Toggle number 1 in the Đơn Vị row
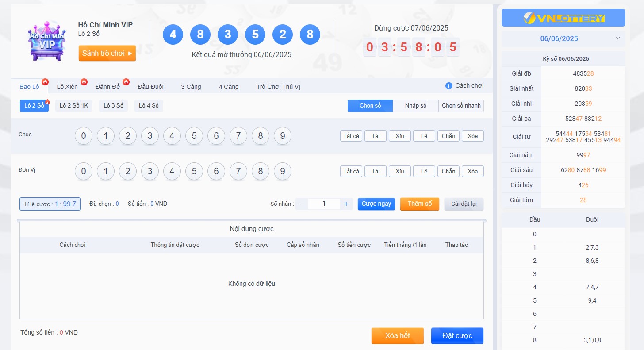The width and height of the screenshot is (644, 350). tap(106, 171)
